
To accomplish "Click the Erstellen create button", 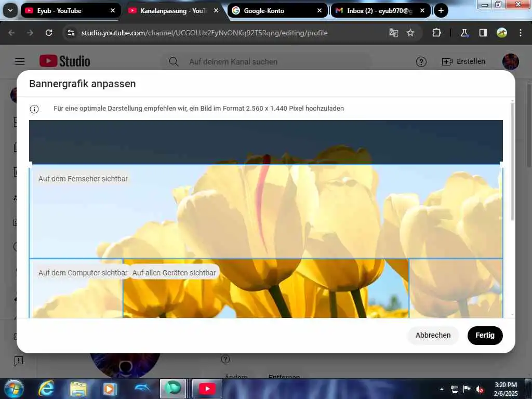I will tap(463, 61).
